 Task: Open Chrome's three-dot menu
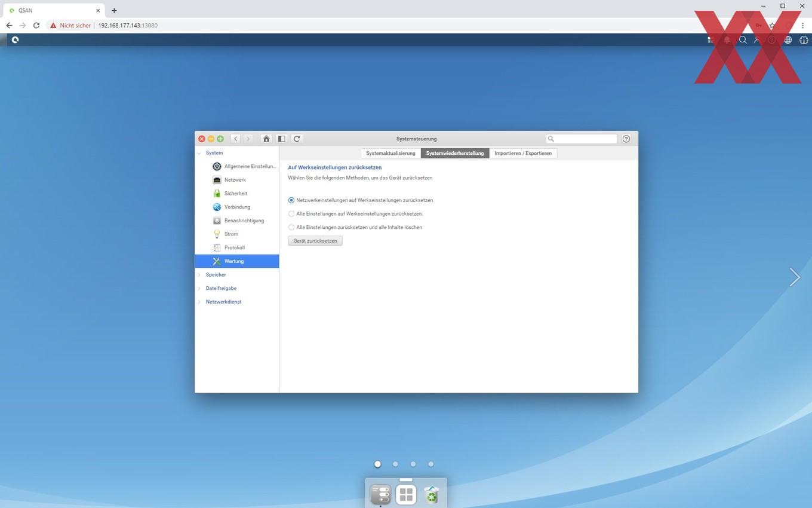[x=803, y=26]
